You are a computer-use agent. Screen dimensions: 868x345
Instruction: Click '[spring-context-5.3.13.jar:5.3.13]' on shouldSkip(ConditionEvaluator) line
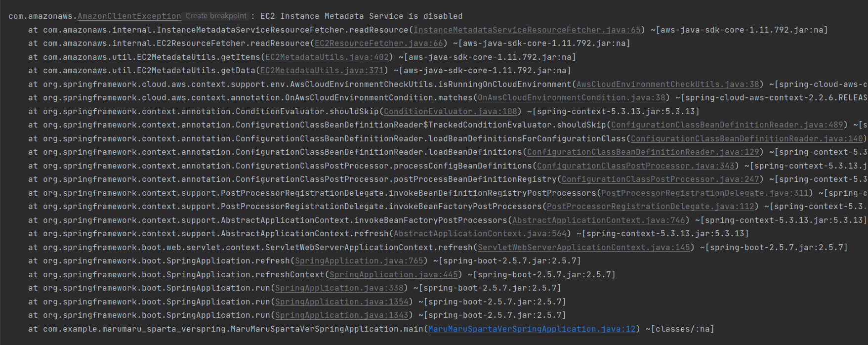tap(616, 112)
